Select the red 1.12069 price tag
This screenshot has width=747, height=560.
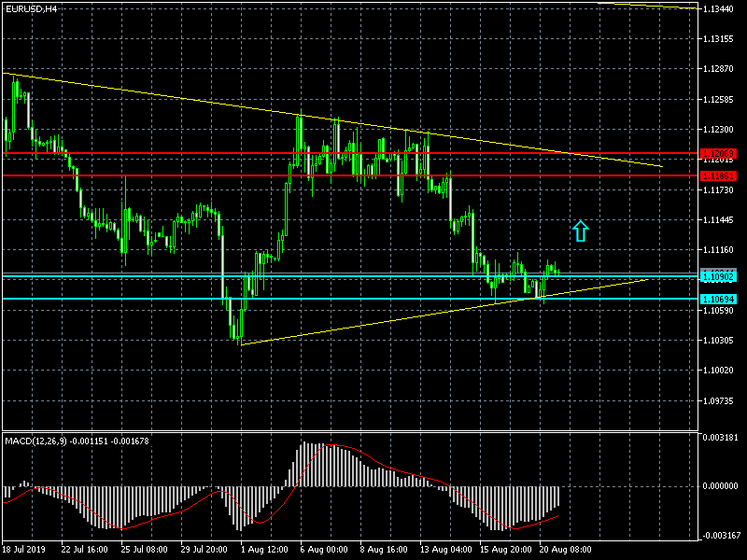coord(718,153)
